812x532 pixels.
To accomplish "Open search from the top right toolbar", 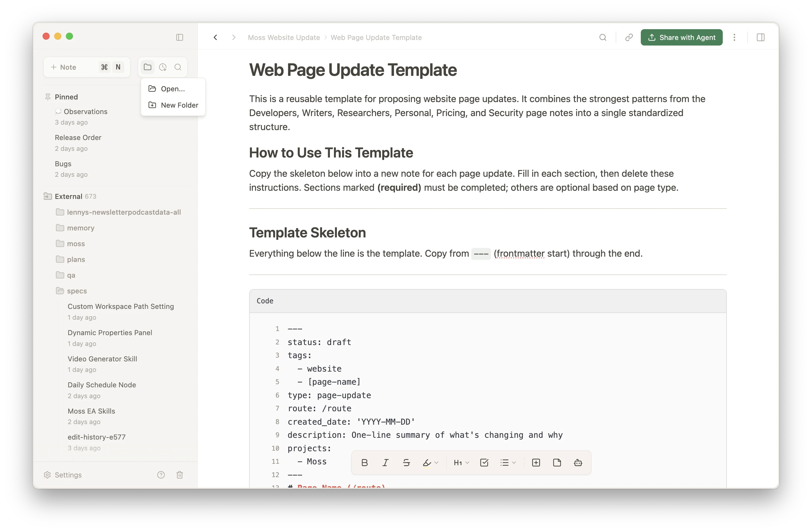I will 603,37.
